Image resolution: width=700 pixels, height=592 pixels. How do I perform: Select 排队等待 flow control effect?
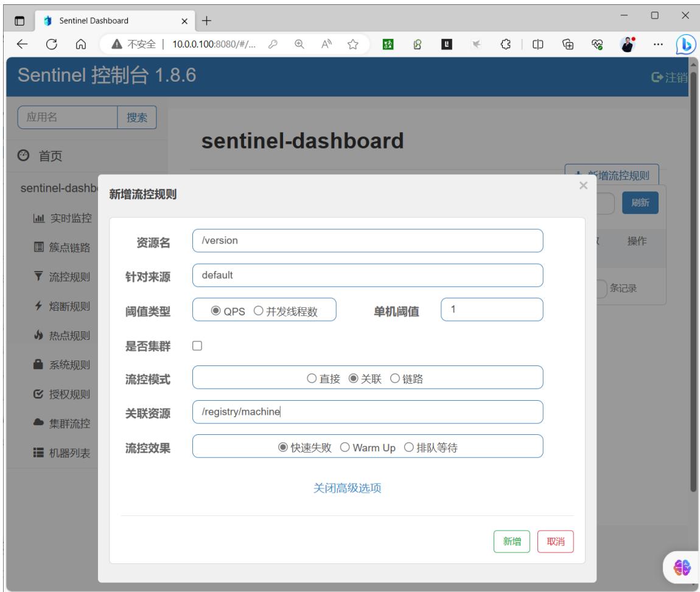tap(408, 447)
